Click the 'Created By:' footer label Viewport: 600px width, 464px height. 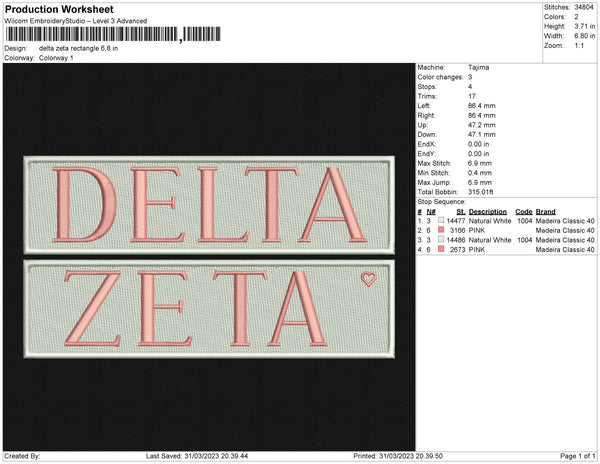coord(22,456)
